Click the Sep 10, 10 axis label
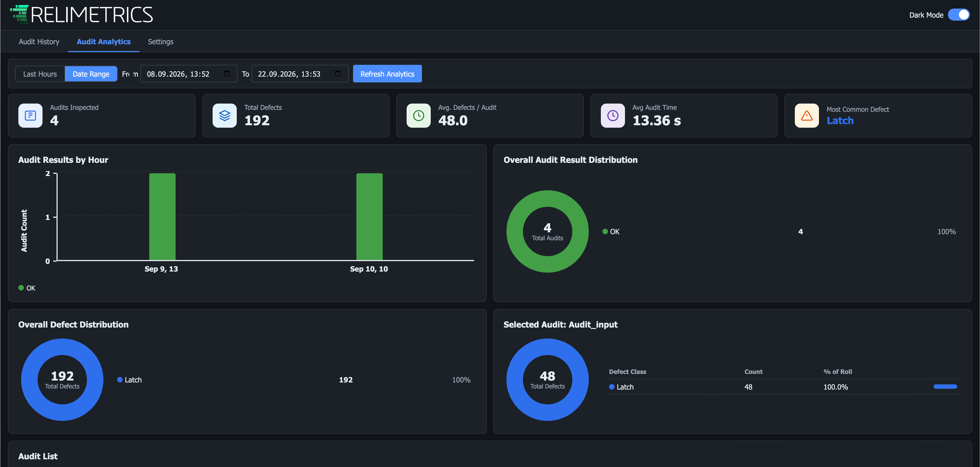The width and height of the screenshot is (980, 467). [369, 269]
